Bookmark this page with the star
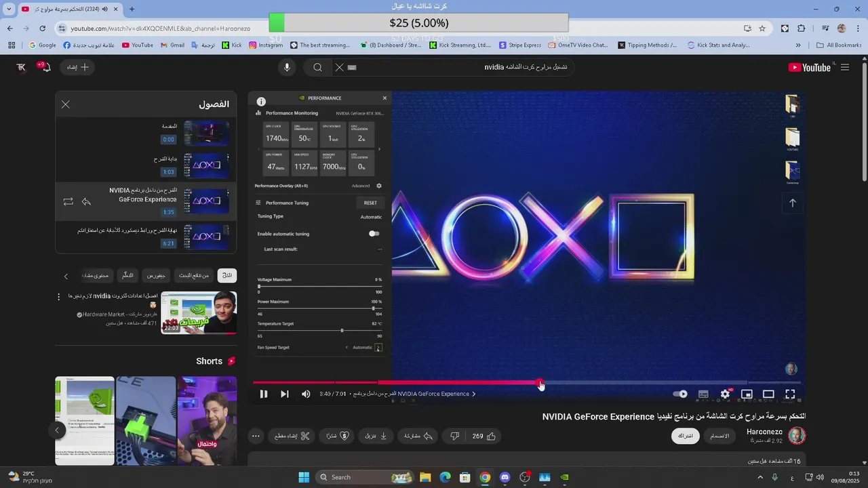Image resolution: width=868 pixels, height=488 pixels. (x=762, y=28)
